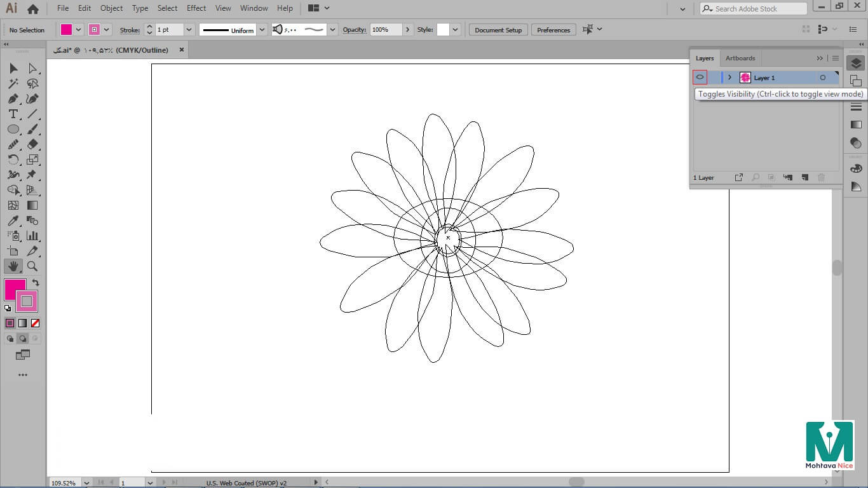Hide Layer 1 using eye icon

pos(700,78)
